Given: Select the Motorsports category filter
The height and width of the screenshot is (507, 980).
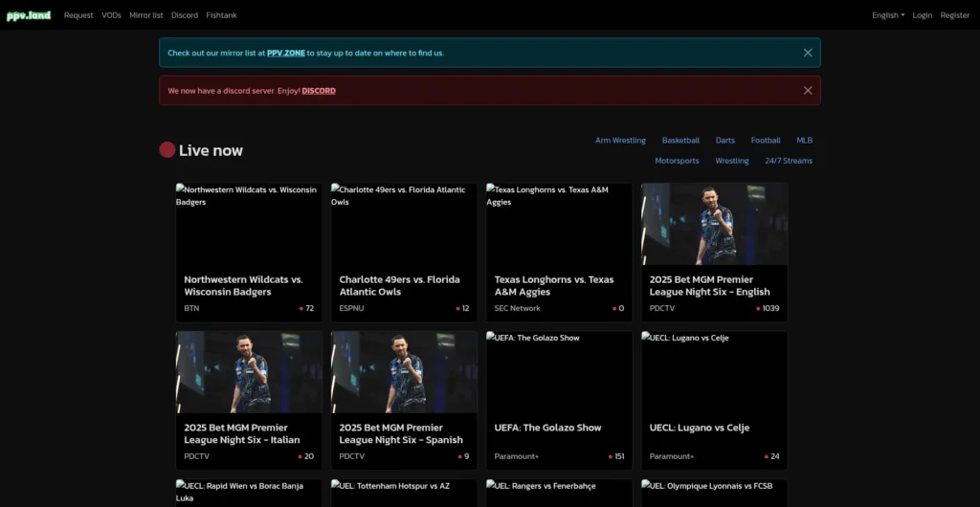Looking at the screenshot, I should coord(677,161).
